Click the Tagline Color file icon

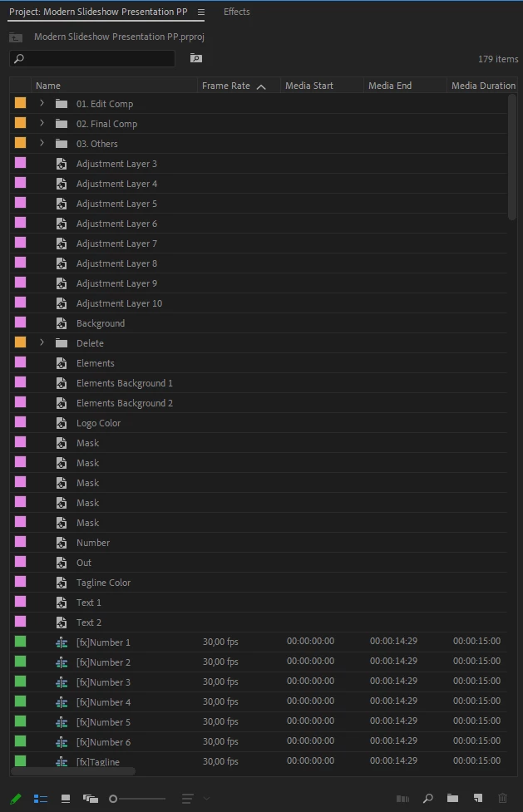click(x=62, y=583)
